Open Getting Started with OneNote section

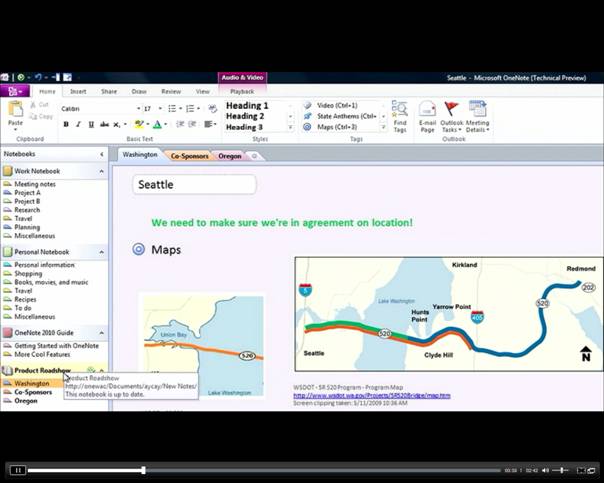point(56,346)
